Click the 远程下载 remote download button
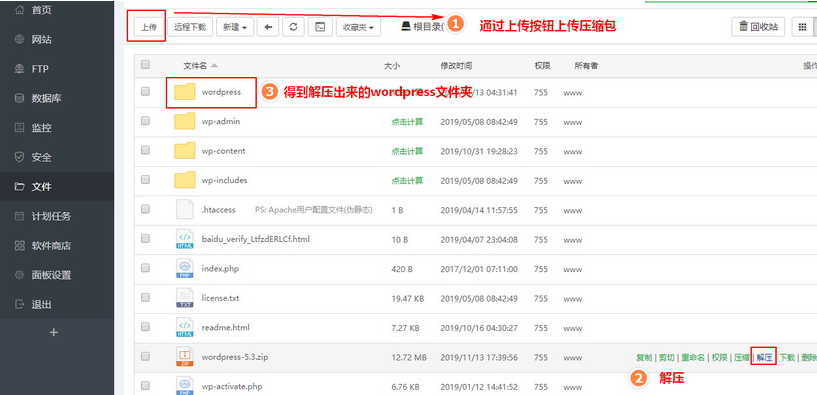The height and width of the screenshot is (395, 817). click(x=190, y=27)
